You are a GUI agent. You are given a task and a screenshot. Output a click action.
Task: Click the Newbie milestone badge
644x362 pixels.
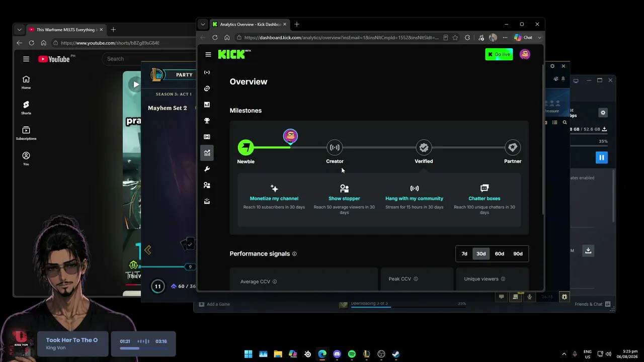coord(246,147)
